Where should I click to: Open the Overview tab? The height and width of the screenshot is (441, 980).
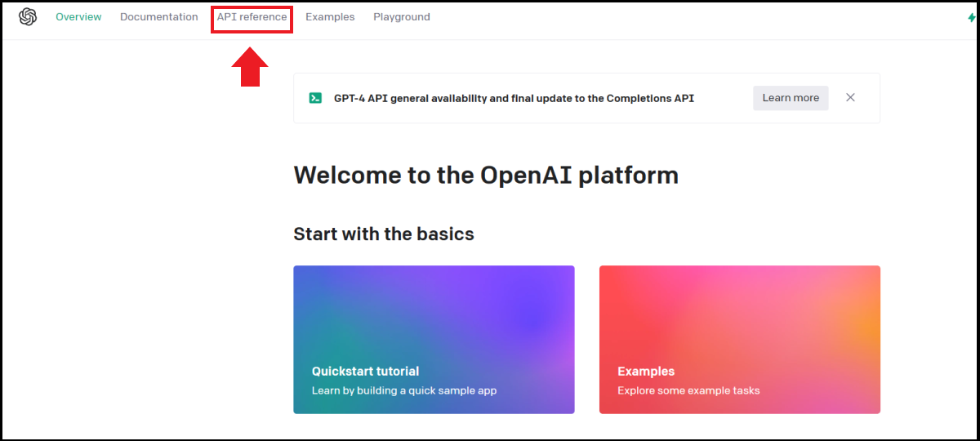[x=78, y=17]
